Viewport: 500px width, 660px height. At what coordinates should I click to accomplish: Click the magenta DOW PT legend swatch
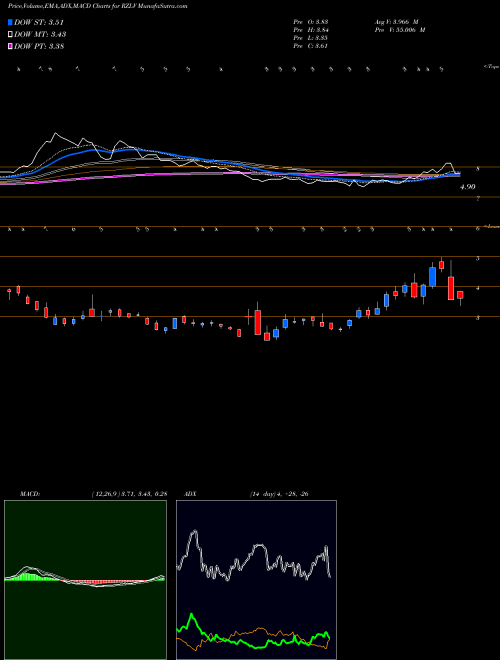tap(11, 46)
